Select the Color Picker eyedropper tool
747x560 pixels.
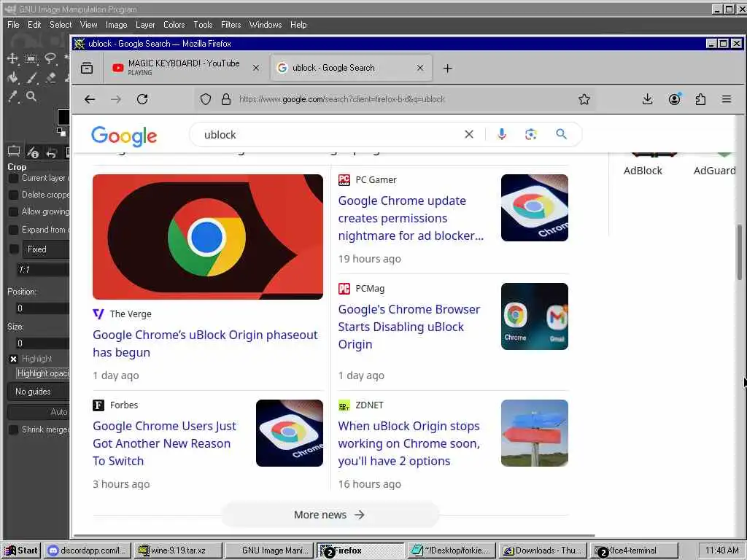tap(13, 97)
